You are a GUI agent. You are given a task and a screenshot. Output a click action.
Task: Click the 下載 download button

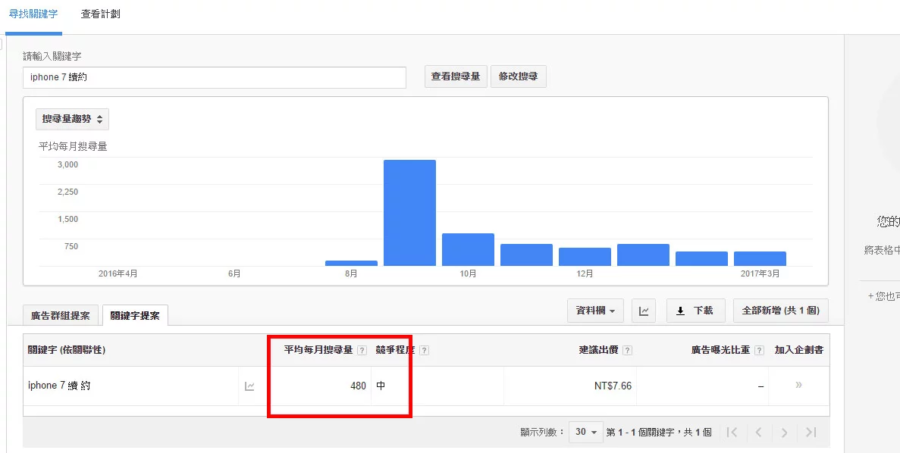point(695,311)
